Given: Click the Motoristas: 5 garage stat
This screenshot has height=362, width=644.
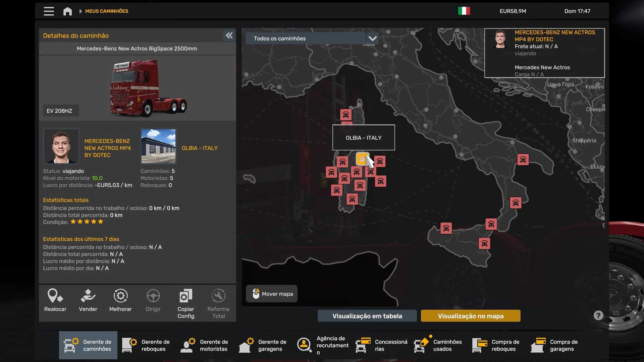Looking at the screenshot, I should [x=157, y=178].
